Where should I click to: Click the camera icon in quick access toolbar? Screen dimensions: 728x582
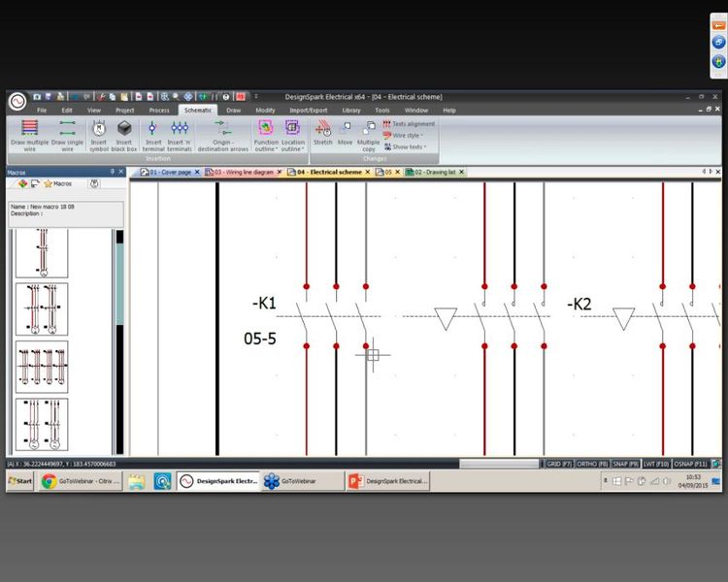point(37,97)
